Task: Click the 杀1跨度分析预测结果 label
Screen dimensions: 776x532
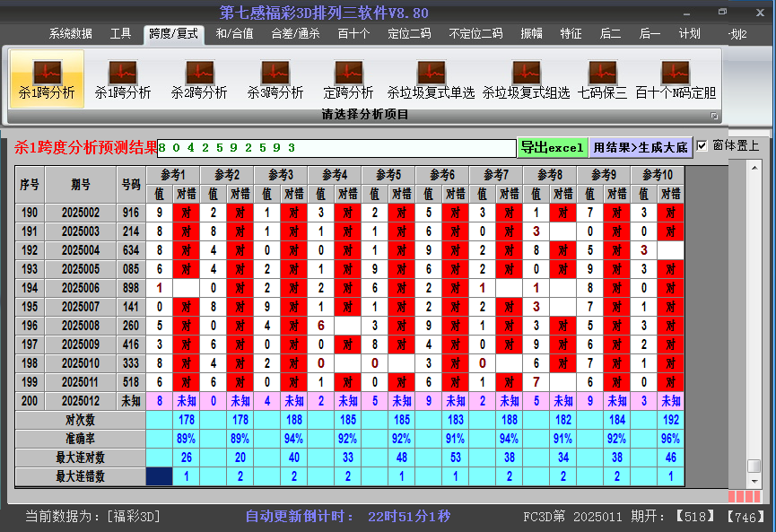Action: tap(85, 147)
